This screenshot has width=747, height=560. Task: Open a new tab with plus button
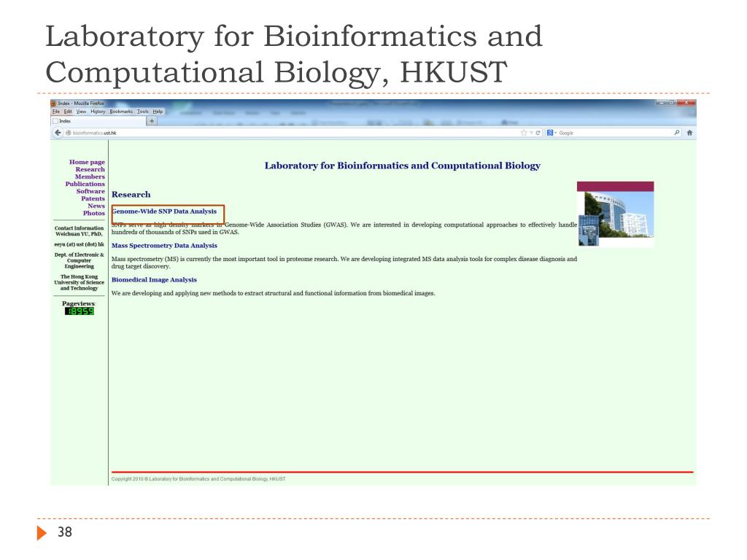point(152,121)
